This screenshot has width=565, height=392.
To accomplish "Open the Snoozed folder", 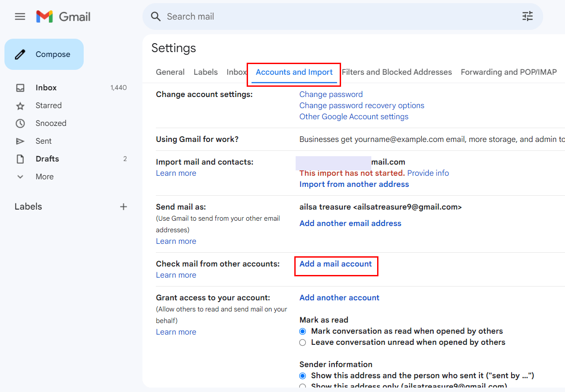I will tap(51, 123).
